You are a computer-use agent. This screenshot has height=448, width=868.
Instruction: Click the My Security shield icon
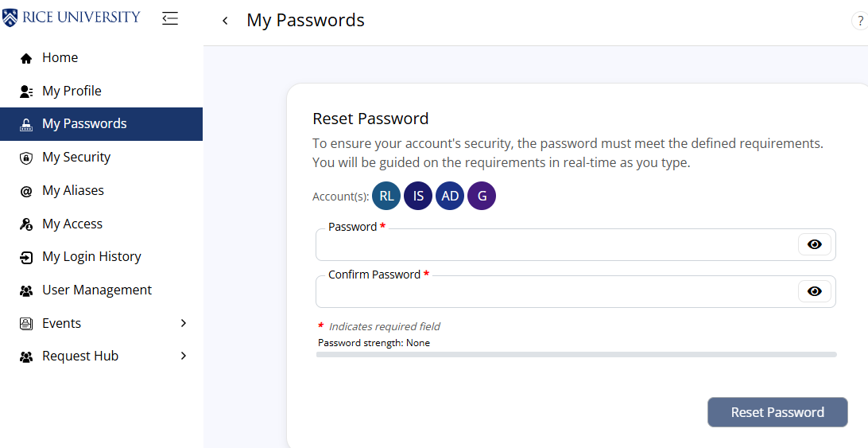pos(26,158)
